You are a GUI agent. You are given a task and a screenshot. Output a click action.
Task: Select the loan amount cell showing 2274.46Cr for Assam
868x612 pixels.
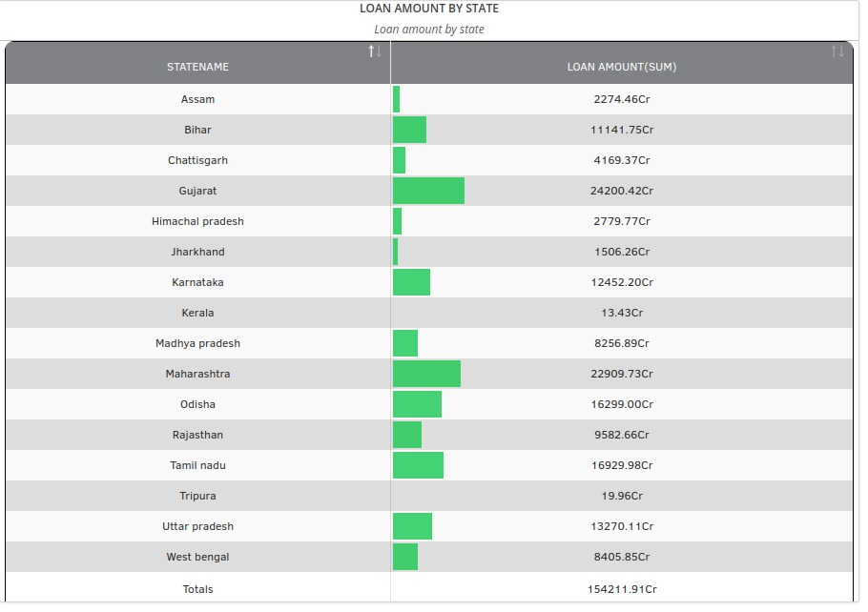[622, 99]
